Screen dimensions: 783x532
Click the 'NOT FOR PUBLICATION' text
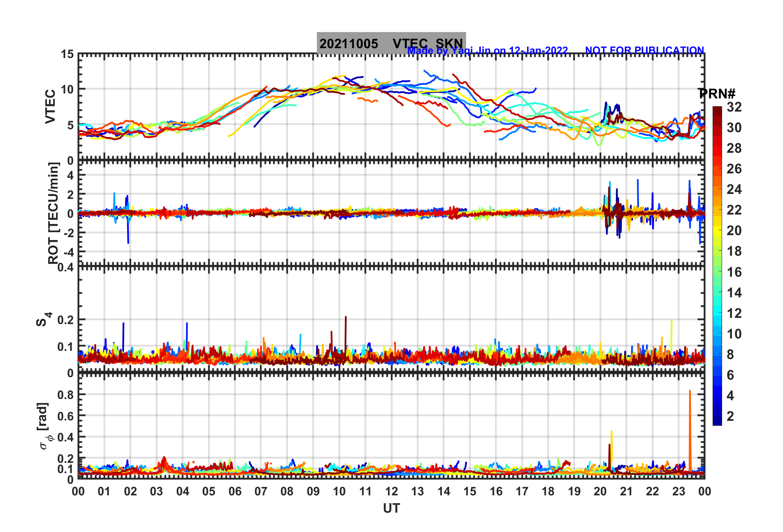coord(645,50)
